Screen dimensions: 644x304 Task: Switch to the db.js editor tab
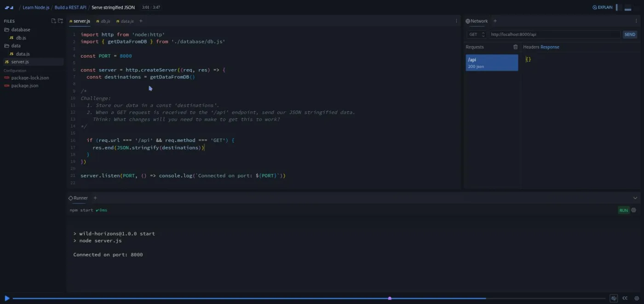(x=103, y=21)
